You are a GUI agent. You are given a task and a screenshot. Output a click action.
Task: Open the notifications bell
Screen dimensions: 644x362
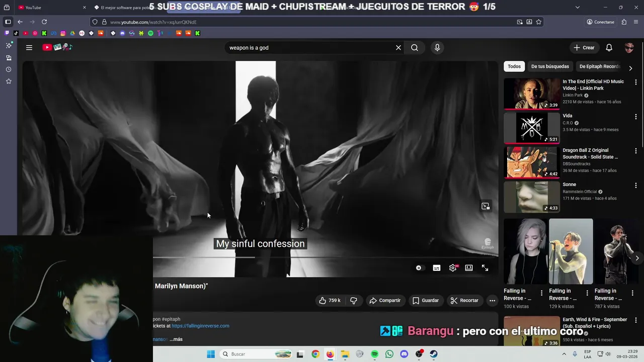point(609,48)
